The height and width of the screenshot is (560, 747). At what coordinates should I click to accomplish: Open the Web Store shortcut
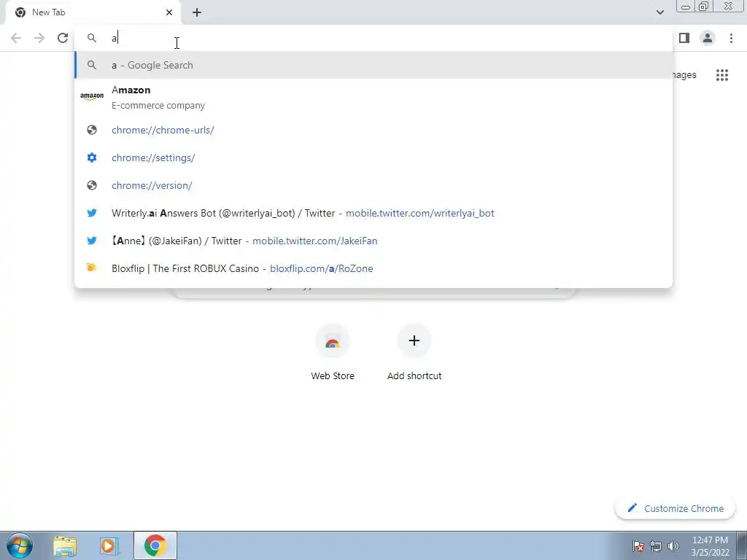pyautogui.click(x=333, y=352)
